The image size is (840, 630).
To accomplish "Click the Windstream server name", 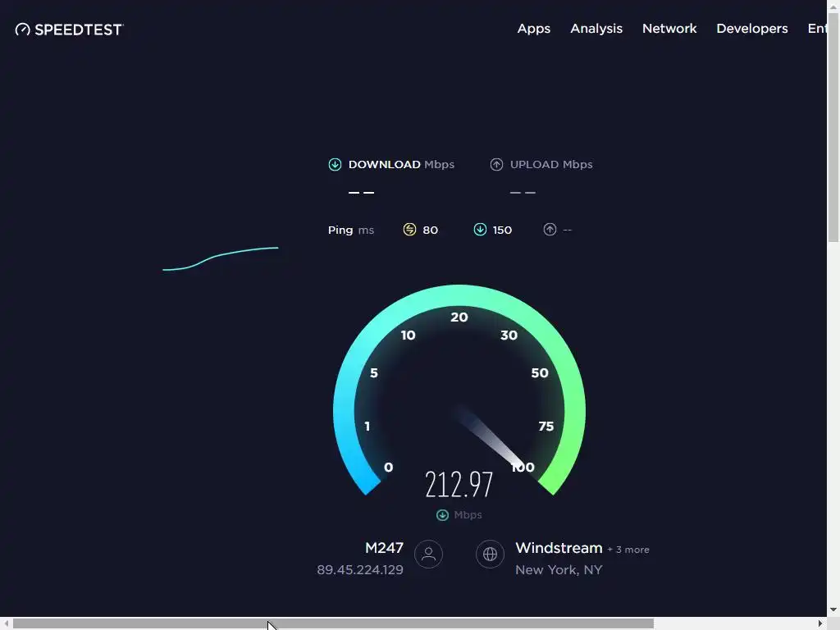I will click(559, 548).
